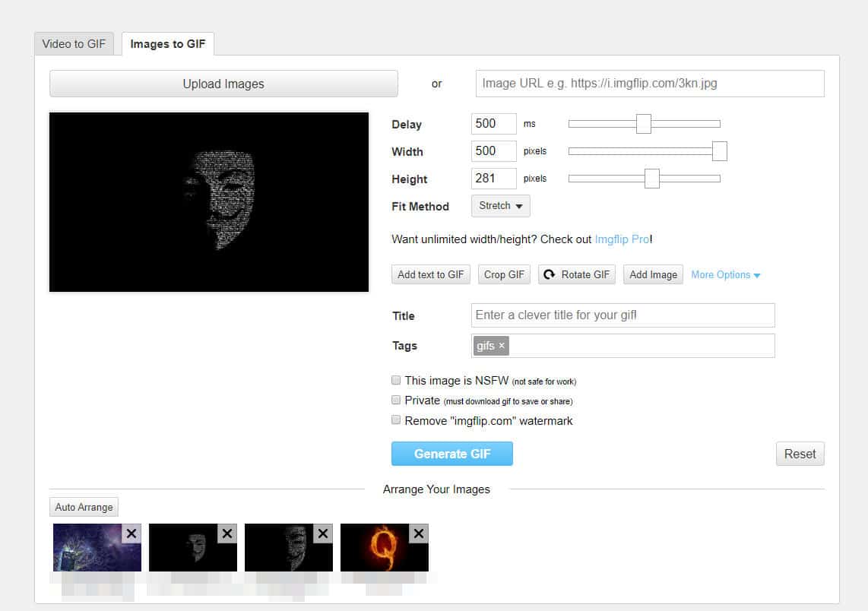
Task: Click the Auto Arrange button
Action: (84, 507)
